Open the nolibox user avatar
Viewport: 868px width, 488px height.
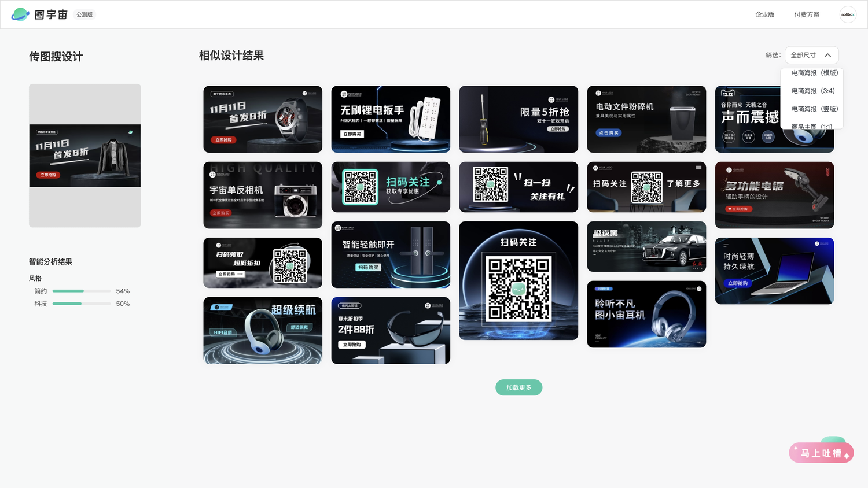click(x=848, y=14)
